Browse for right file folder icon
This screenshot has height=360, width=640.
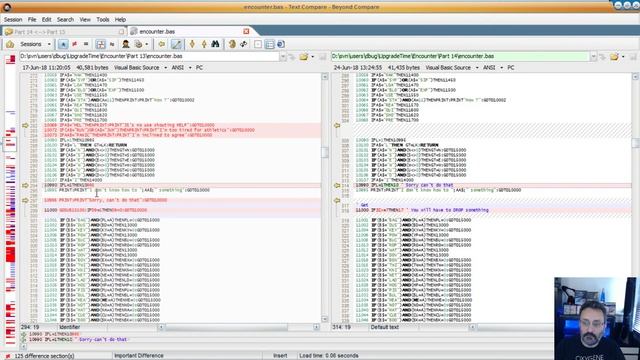[614, 57]
